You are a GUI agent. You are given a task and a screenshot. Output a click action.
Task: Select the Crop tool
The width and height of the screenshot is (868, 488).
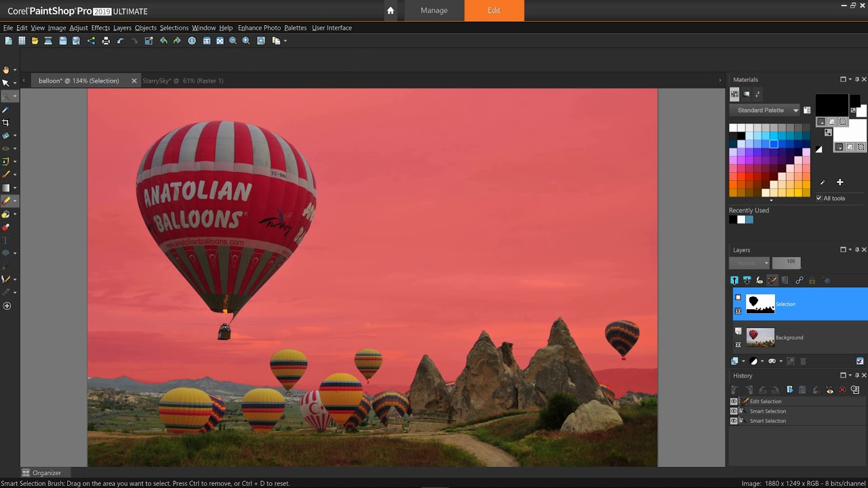click(5, 122)
